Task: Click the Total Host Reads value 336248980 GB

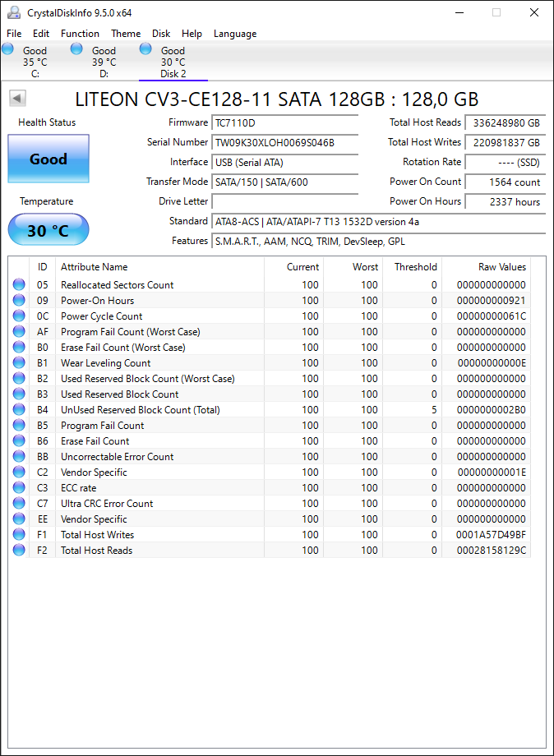Action: pos(506,123)
